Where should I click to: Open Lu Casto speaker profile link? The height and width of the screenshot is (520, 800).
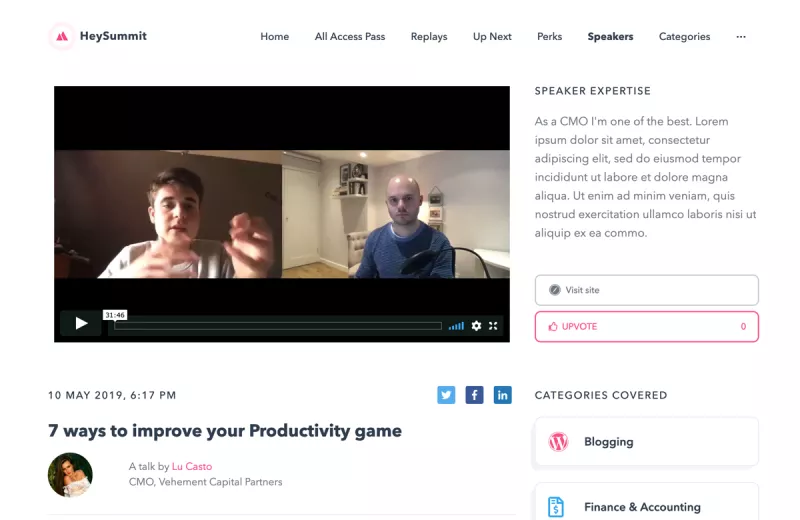pos(192,466)
